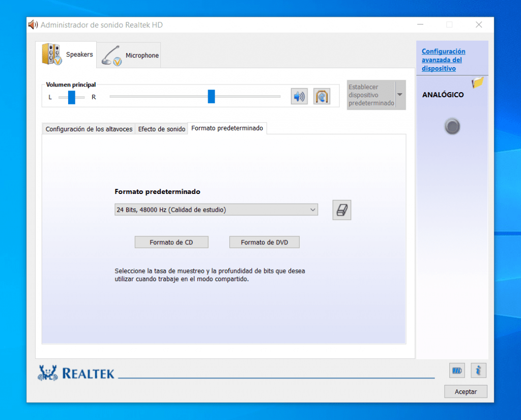The width and height of the screenshot is (521, 420).
Task: Click the battery power management icon
Action: point(456,371)
